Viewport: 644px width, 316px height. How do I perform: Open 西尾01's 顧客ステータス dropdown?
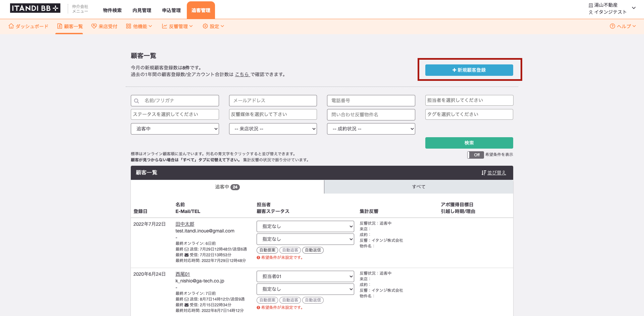(305, 289)
